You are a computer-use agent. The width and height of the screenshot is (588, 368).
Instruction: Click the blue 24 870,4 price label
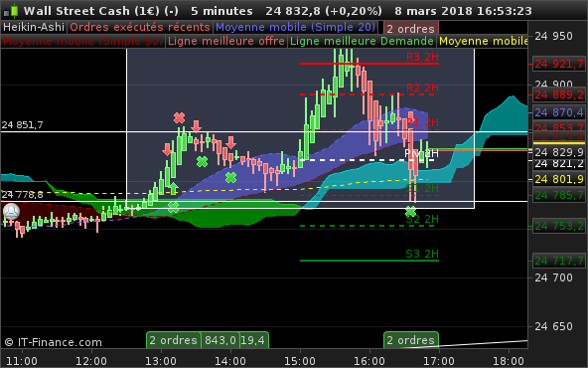tap(559, 112)
